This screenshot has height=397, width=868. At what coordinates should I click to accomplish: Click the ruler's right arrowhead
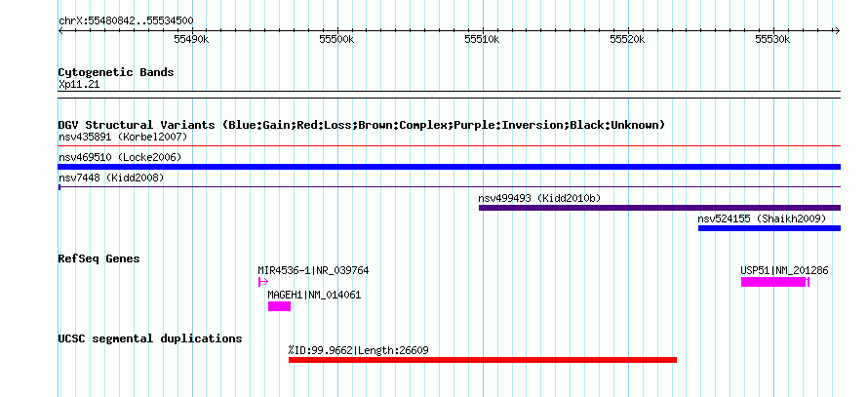[x=838, y=31]
